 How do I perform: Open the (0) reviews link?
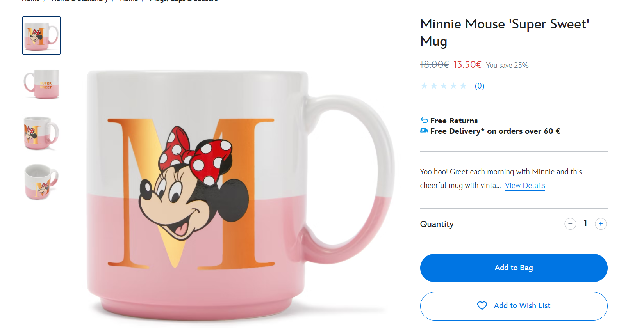(x=479, y=85)
